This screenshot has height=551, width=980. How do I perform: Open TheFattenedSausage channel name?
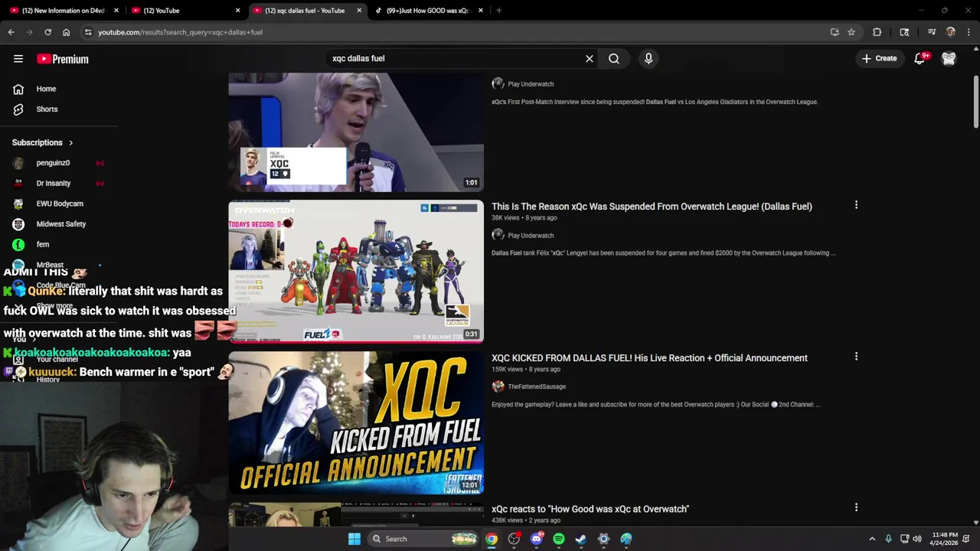click(x=537, y=386)
